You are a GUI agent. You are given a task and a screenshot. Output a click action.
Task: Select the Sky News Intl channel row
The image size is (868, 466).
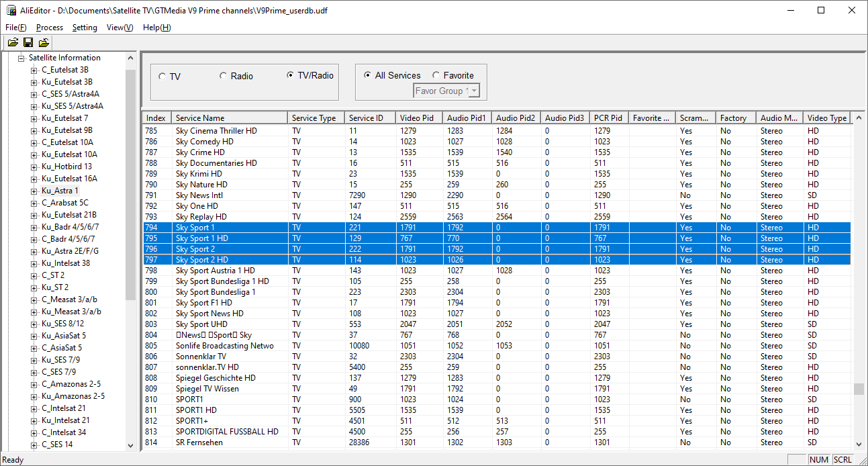click(497, 195)
